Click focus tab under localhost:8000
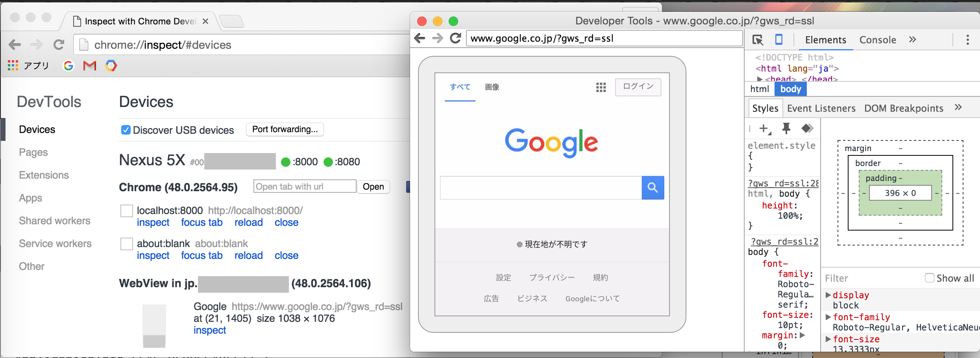The image size is (980, 358). [202, 222]
